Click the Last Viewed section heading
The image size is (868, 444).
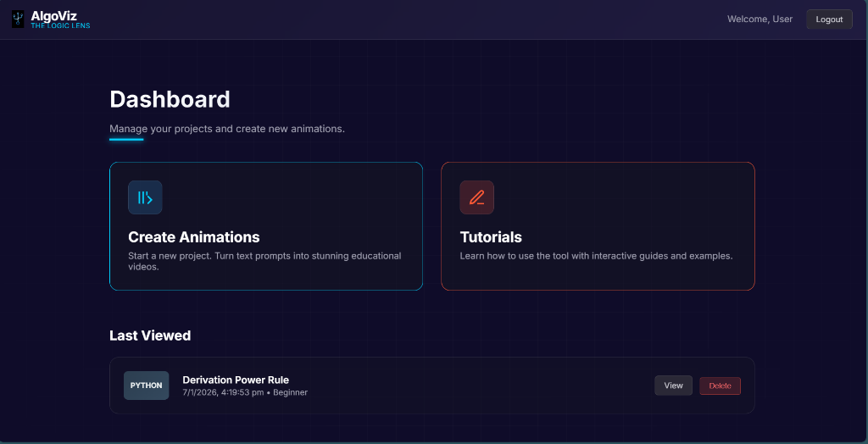[x=150, y=336]
